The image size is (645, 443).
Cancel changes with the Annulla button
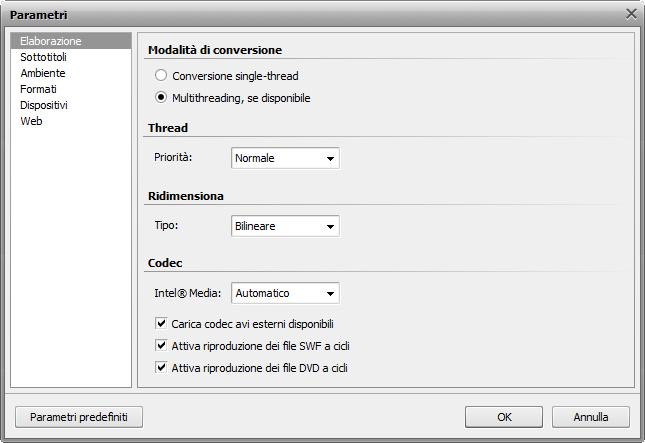coord(591,417)
